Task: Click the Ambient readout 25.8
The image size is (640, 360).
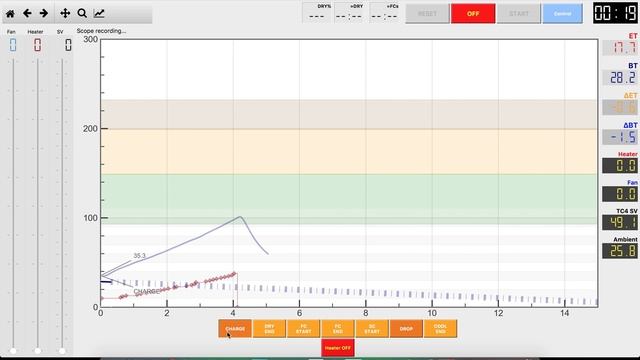Action: tap(620, 251)
